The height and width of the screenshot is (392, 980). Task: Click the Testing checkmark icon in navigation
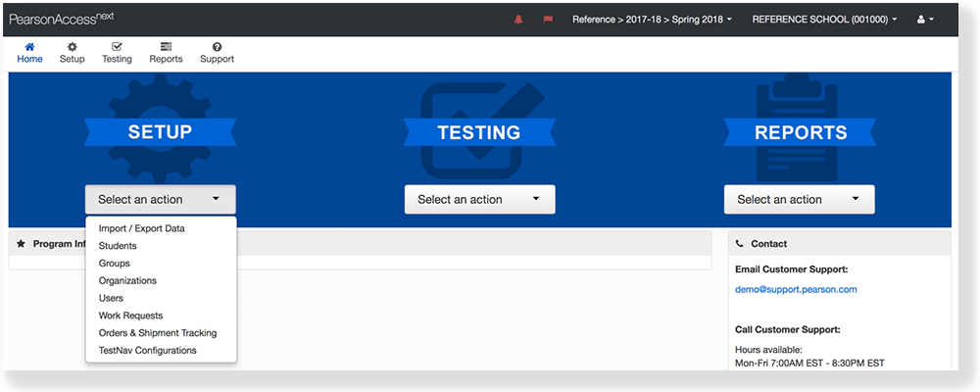click(x=117, y=46)
